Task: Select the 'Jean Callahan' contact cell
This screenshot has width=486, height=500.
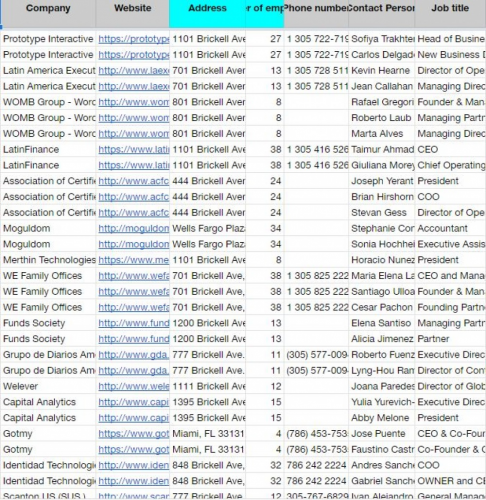Action: 382,86
